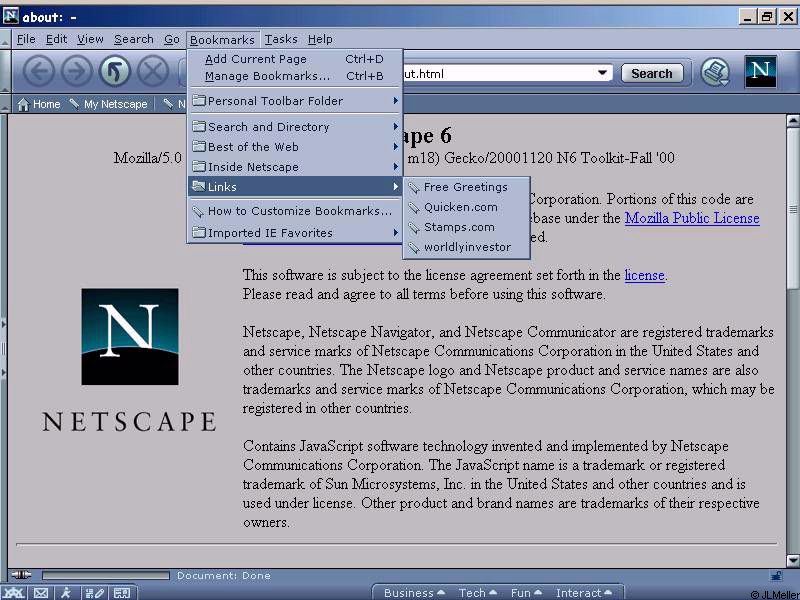Expand the Inside Netscape bookmark folder
Viewport: 800px width, 600px height.
coord(295,167)
